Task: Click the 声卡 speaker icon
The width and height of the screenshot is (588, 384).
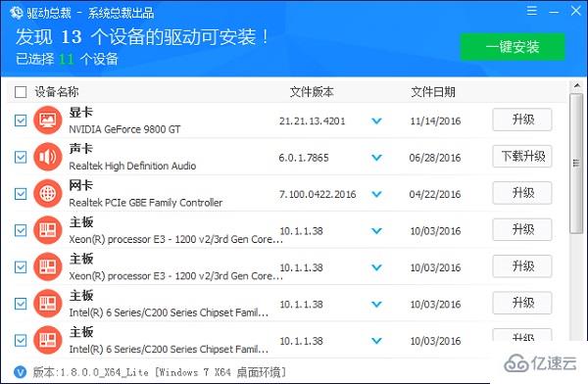Action: coord(48,157)
